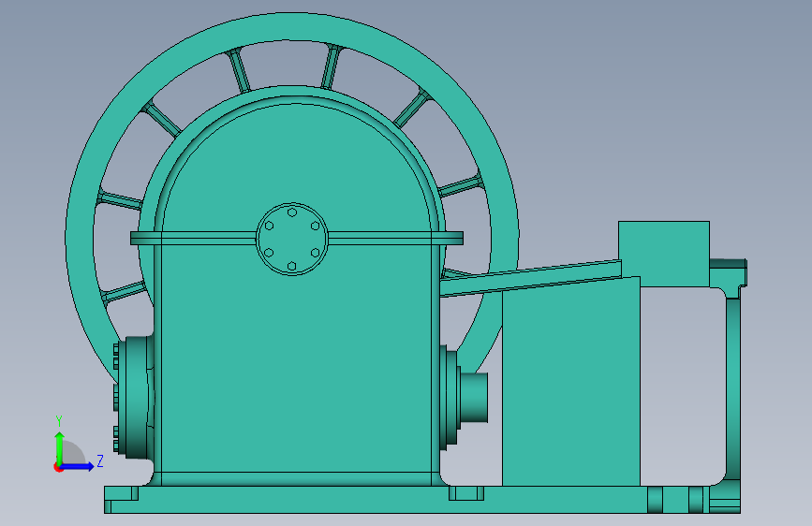Viewport: 812px width, 526px height.
Task: Pick the bottom hex bolt on the central flange
Action: 291,266
